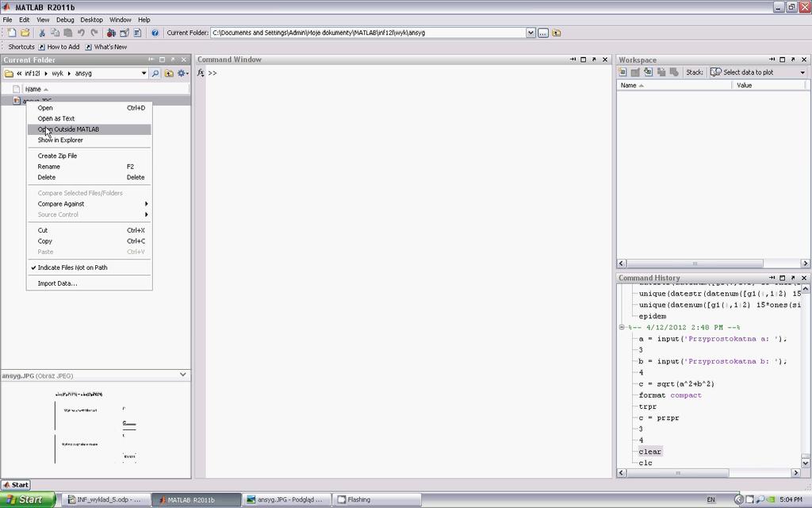Click the browse for folder (...) button

[x=542, y=33]
